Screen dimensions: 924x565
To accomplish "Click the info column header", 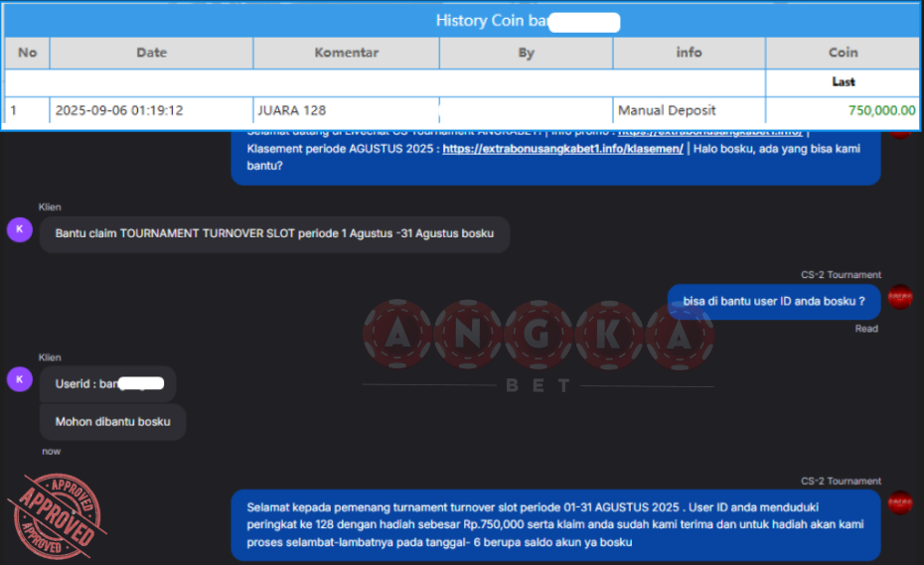I will click(x=689, y=53).
